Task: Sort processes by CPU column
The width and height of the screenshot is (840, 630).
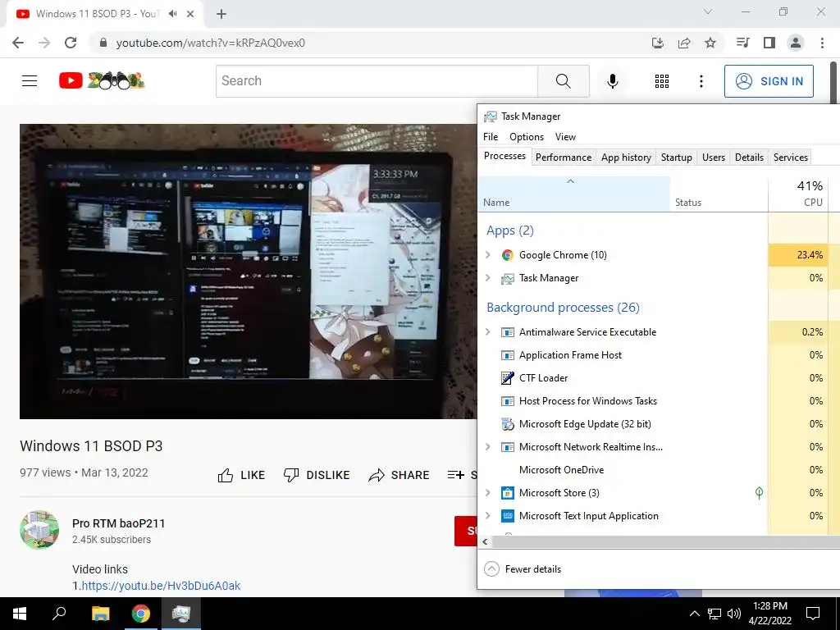Action: coord(797,194)
